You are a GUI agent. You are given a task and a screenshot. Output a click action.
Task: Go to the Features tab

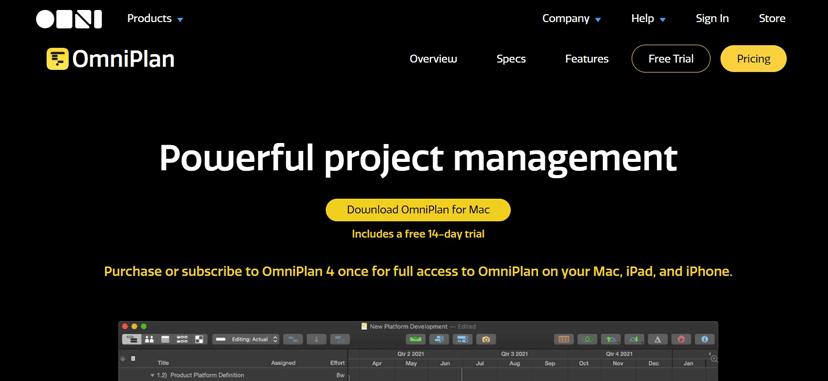tap(587, 59)
